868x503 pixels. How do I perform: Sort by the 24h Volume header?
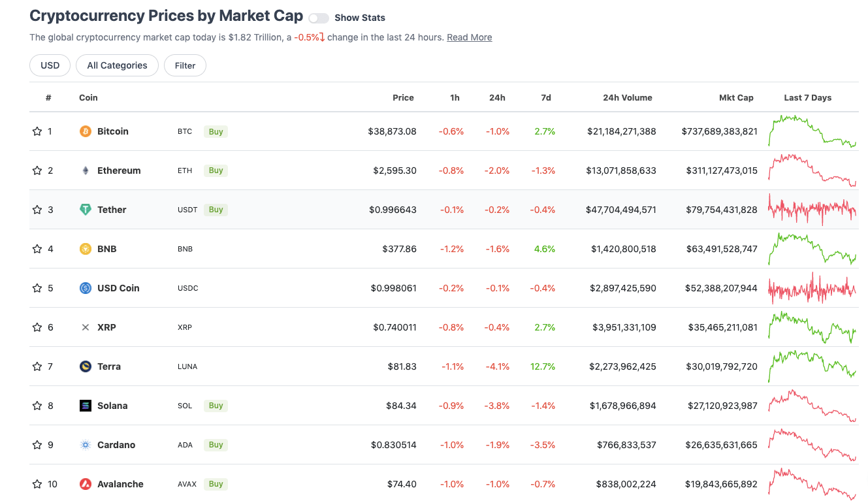[628, 97]
